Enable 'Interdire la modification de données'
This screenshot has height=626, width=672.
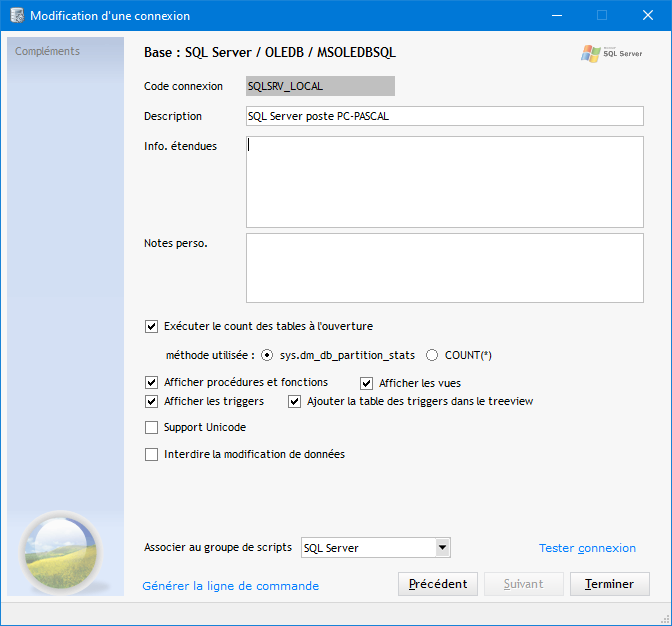coord(151,454)
